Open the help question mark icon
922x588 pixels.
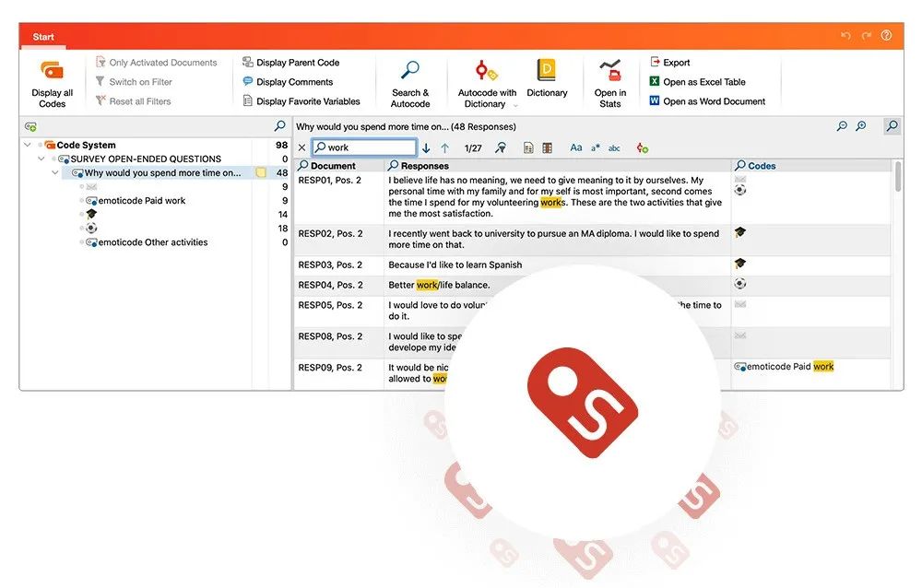coord(886,35)
